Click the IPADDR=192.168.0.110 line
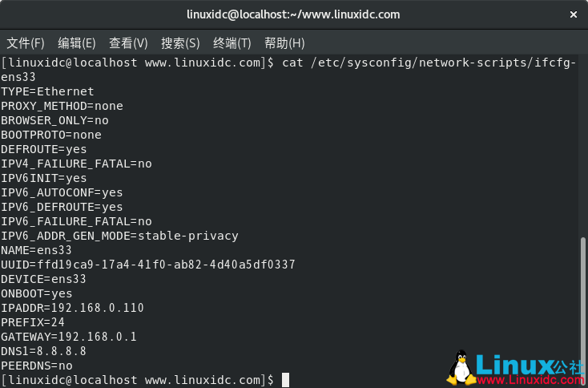Viewport: 588px width, 388px height. click(x=72, y=308)
